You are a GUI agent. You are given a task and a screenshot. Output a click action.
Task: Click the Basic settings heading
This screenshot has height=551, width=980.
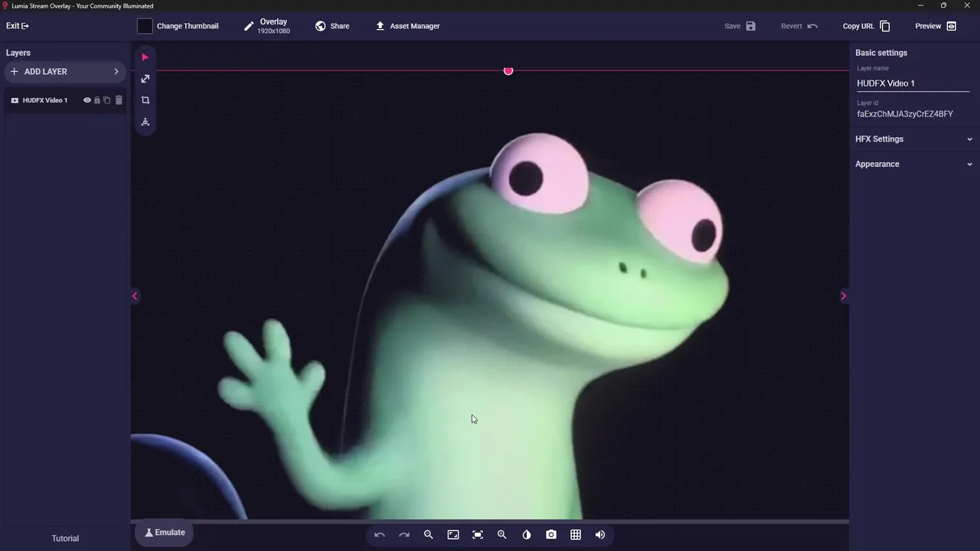(881, 53)
